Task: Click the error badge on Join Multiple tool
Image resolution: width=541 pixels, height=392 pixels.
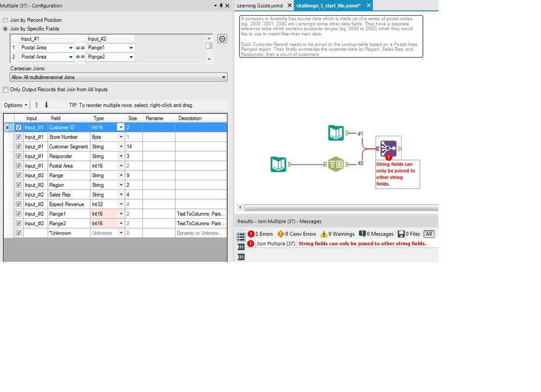Action: tap(389, 158)
